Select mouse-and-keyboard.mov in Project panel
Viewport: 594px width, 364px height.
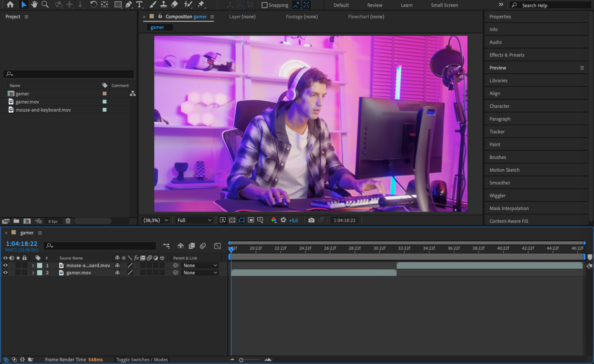[43, 110]
